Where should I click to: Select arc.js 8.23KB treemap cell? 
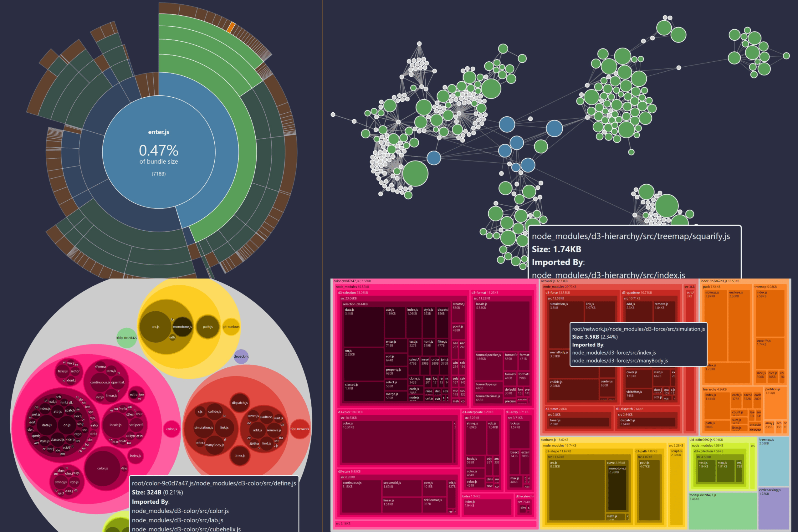577,490
